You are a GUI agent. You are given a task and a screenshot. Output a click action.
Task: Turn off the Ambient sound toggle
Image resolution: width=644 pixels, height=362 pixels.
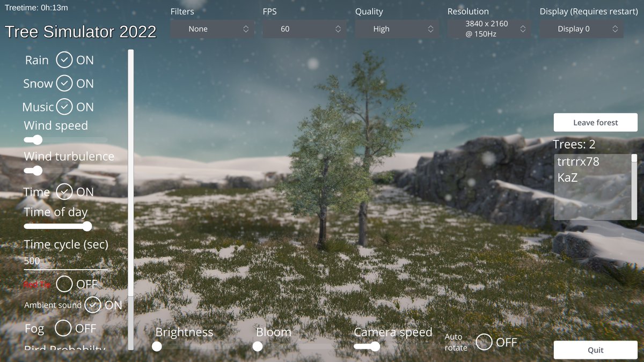(x=93, y=305)
